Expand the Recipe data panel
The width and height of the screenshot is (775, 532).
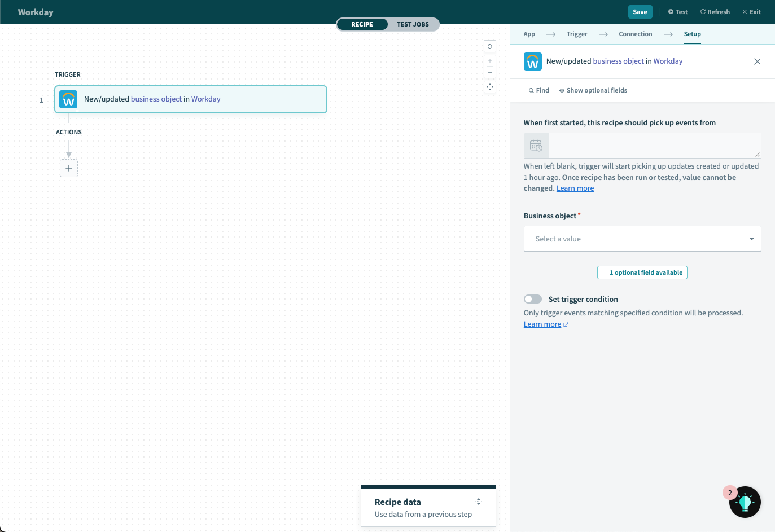tap(478, 502)
